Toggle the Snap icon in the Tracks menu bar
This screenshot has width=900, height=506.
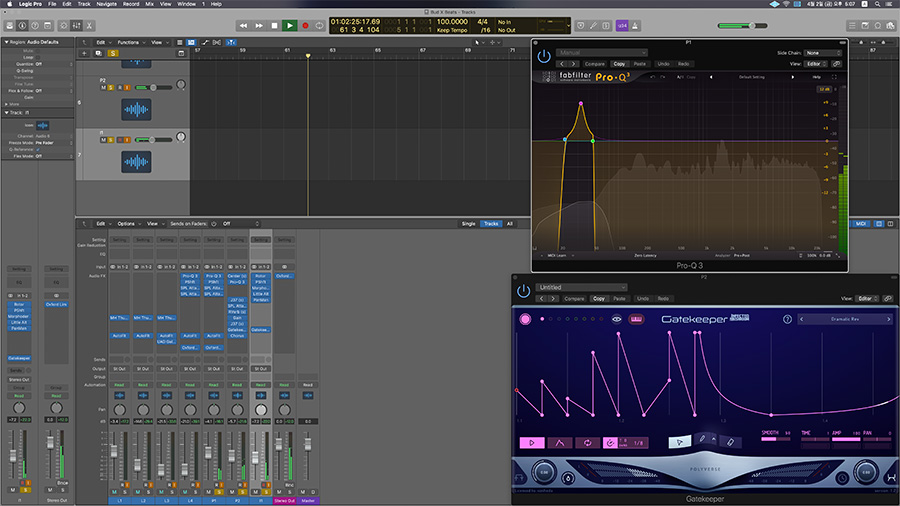coord(231,42)
